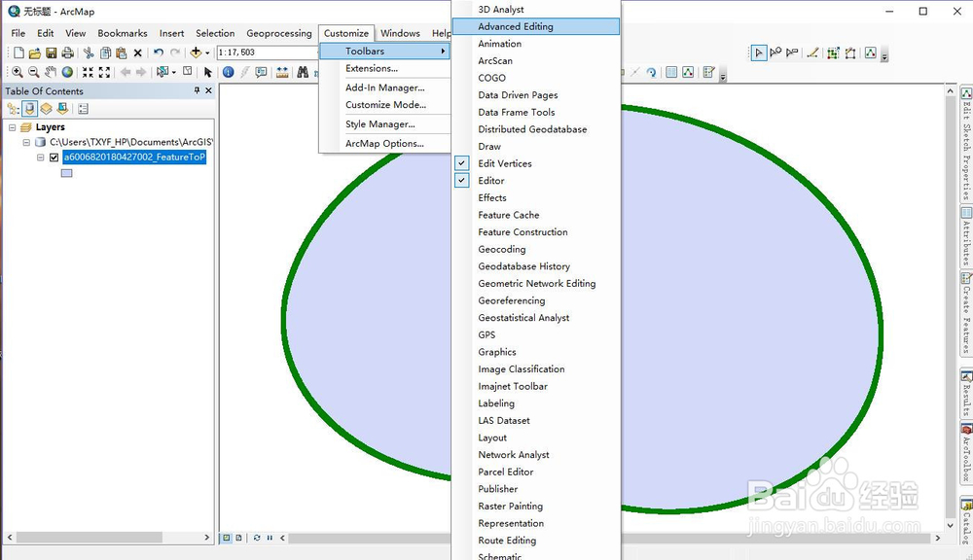Click the Fixed Zoom Out arrows icon
The width and height of the screenshot is (973, 560).
coord(104,72)
